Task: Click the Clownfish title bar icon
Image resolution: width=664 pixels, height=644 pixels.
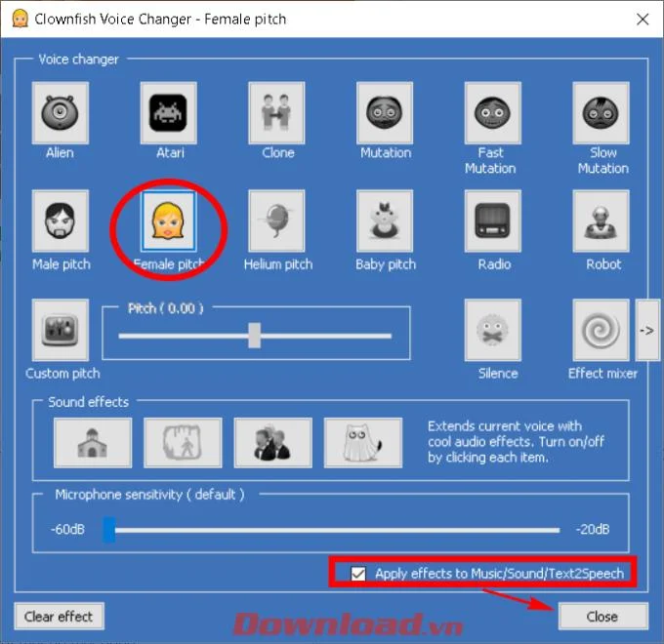Action: 20,19
